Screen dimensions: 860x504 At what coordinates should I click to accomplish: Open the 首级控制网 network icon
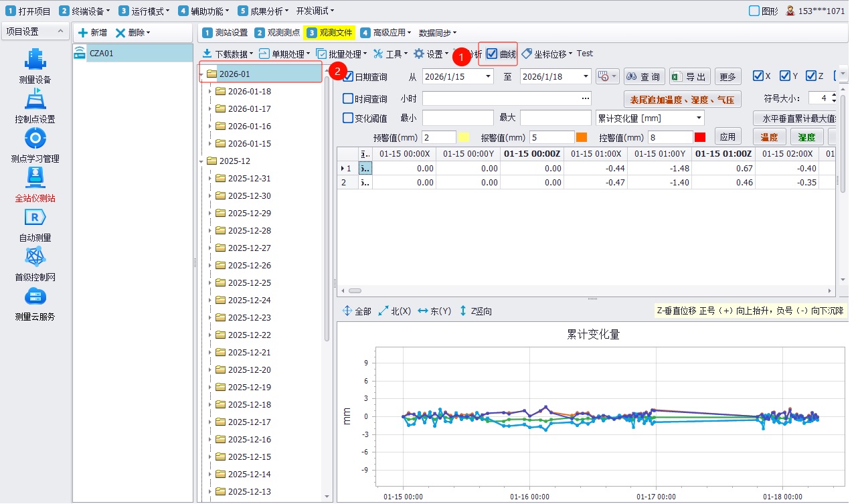point(35,257)
